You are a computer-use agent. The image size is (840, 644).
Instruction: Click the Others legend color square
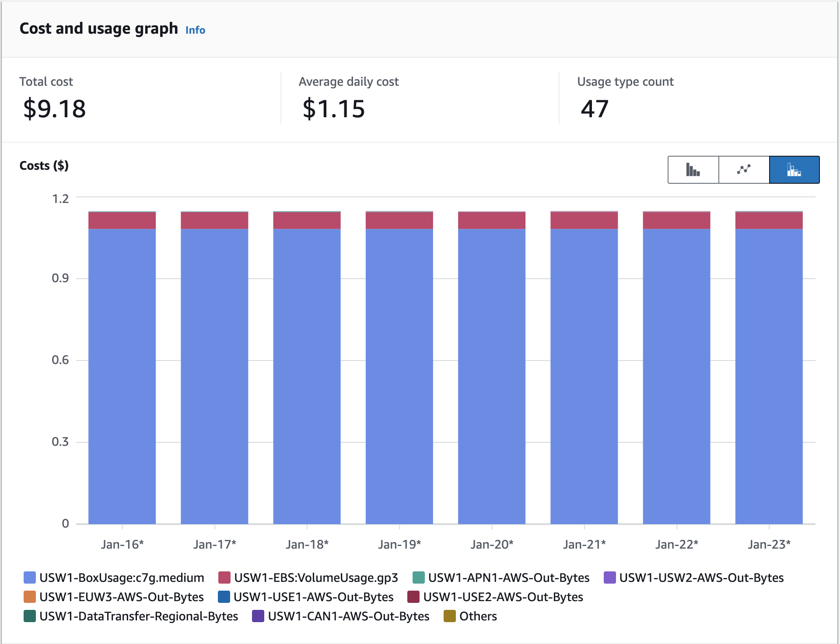click(449, 616)
